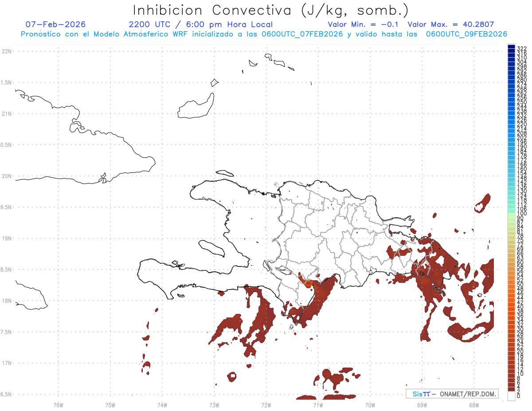Click the blue "Sis" logo in the credit box
The image size is (532, 411).
418,394
